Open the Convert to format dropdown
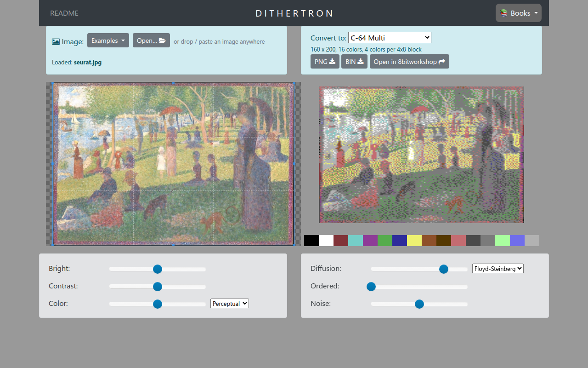 pyautogui.click(x=390, y=38)
